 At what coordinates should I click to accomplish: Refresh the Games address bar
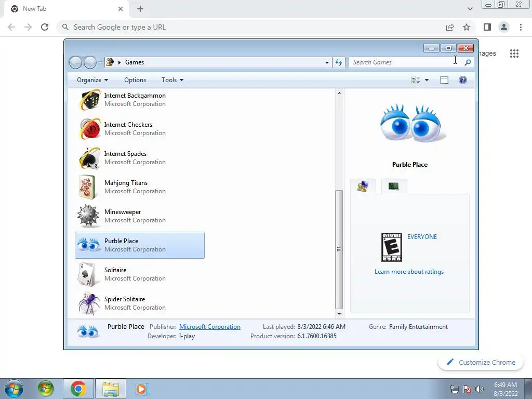(339, 62)
